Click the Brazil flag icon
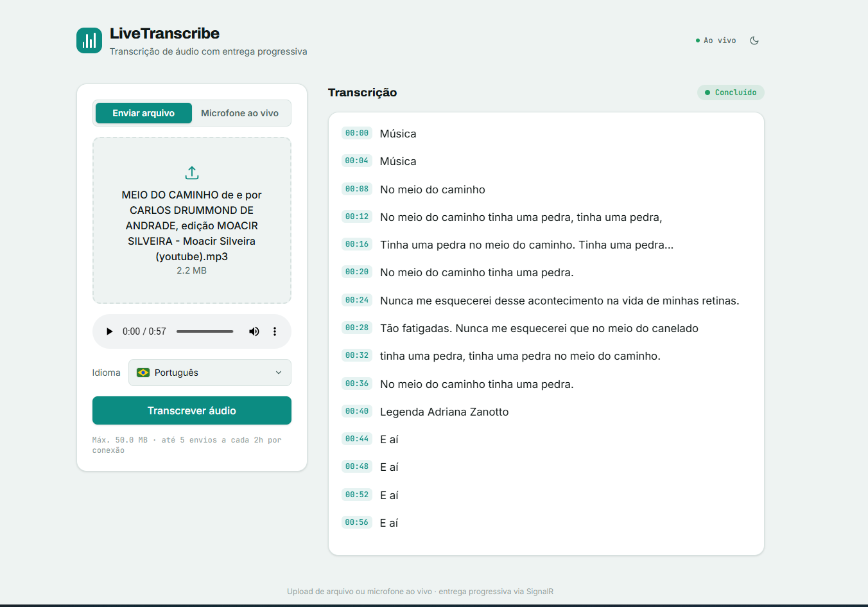Image resolution: width=868 pixels, height=607 pixels. click(x=143, y=373)
